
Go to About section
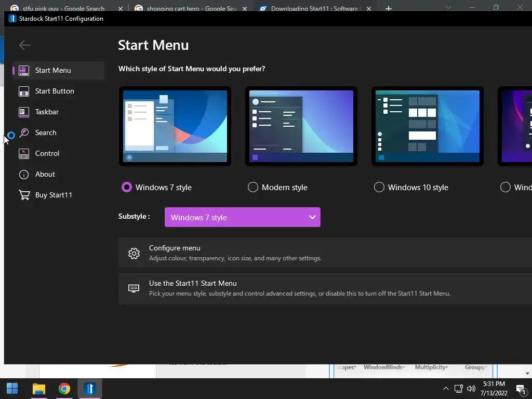coord(58,175)
